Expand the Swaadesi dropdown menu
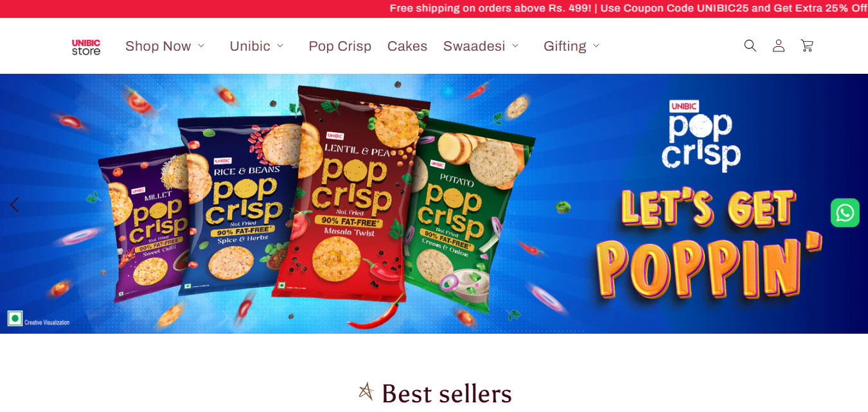Viewport: 868px width, 412px height. [481, 46]
